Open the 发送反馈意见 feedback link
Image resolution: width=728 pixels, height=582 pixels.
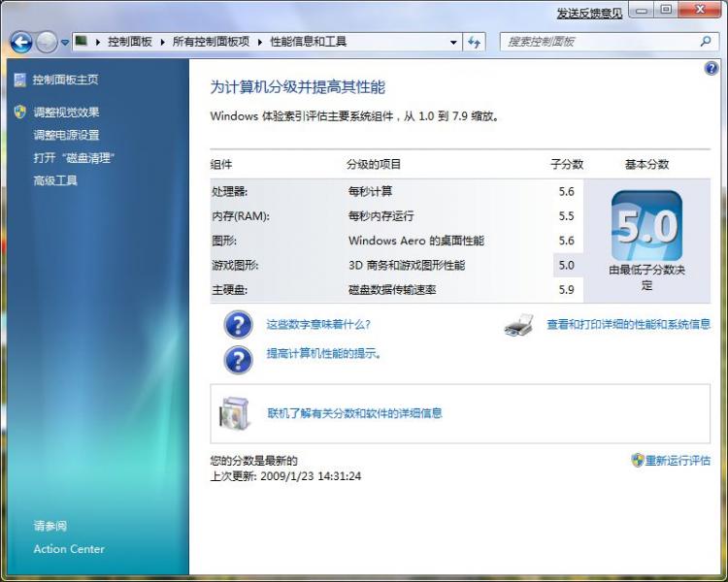(x=589, y=14)
